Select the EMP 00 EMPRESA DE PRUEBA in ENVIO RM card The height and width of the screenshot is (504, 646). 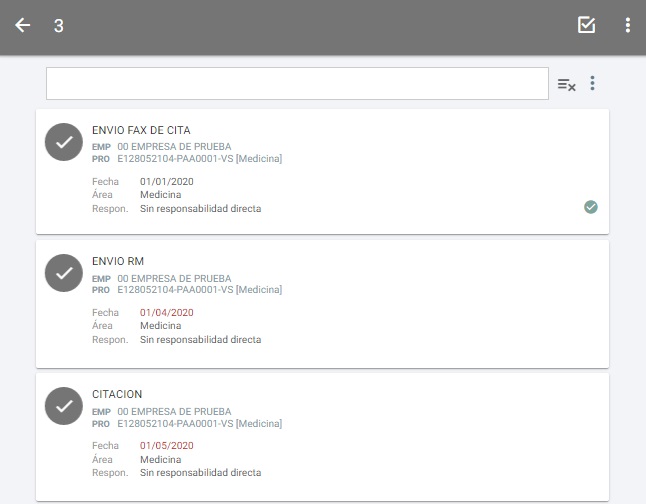(x=174, y=279)
